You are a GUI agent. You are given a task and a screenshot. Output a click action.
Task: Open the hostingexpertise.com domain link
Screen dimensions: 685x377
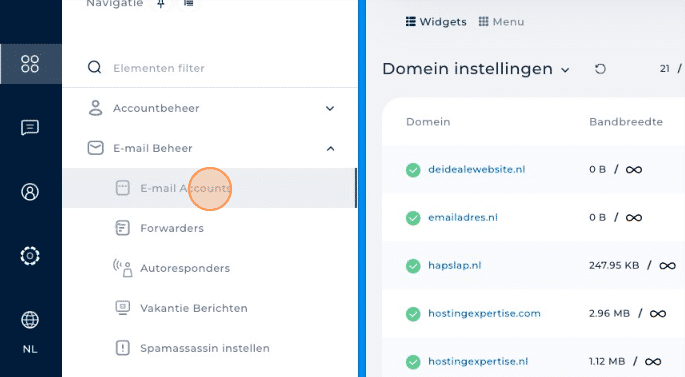(484, 314)
